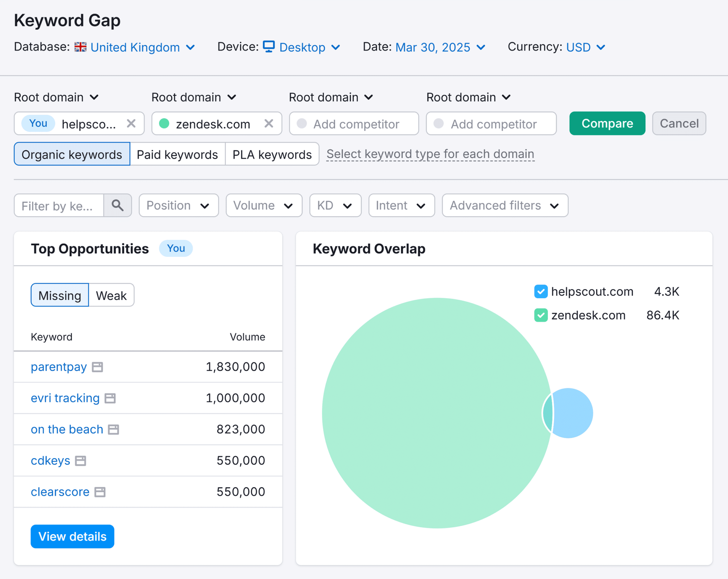Open the parentpay keyword link
The height and width of the screenshot is (579, 728).
tap(59, 367)
